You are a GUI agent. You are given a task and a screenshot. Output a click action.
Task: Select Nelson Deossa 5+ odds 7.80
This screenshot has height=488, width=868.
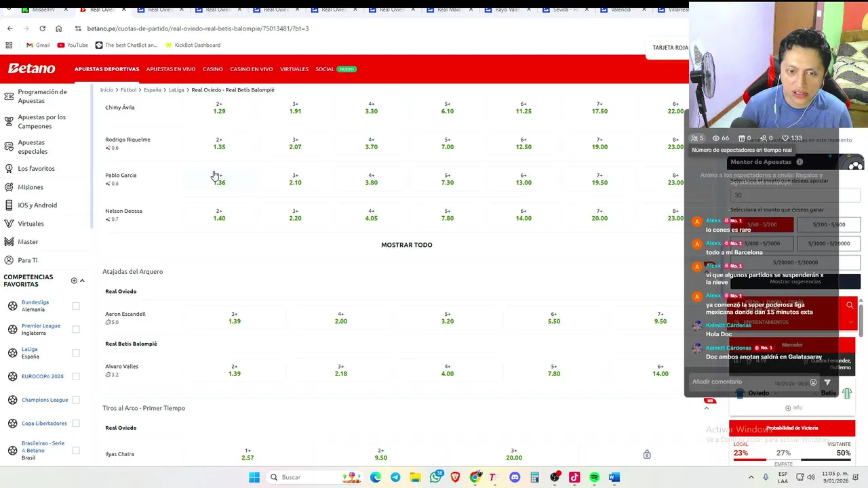pyautogui.click(x=447, y=215)
